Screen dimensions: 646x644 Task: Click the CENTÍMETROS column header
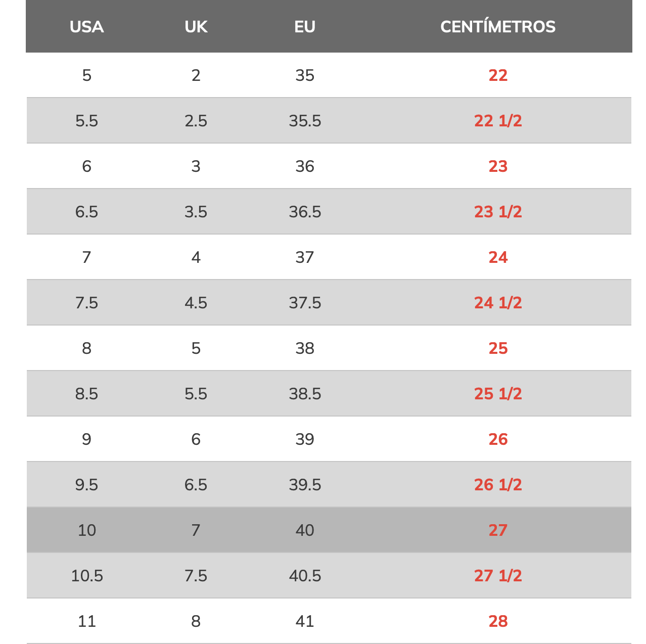497,27
